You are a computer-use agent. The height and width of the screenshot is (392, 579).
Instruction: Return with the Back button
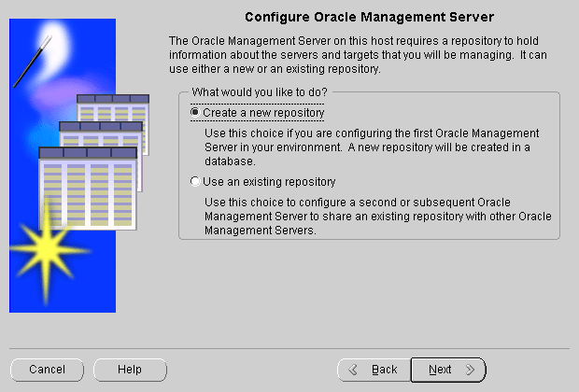[x=374, y=370]
